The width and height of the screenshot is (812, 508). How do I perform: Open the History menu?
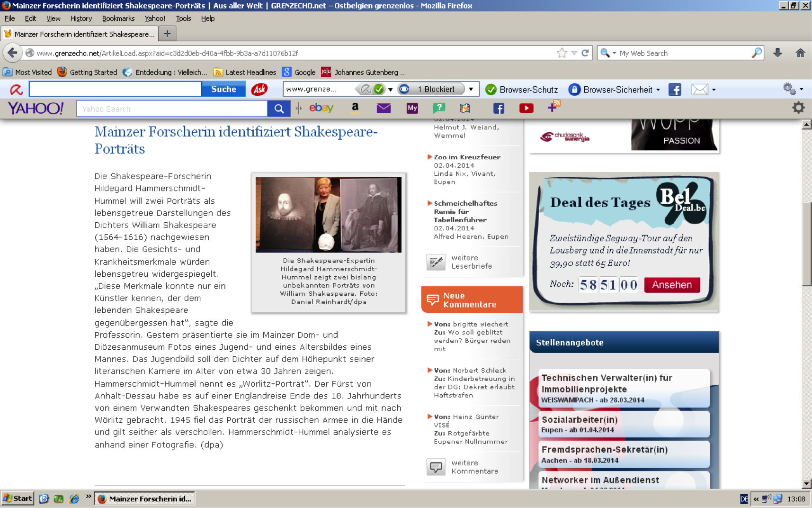(x=81, y=18)
